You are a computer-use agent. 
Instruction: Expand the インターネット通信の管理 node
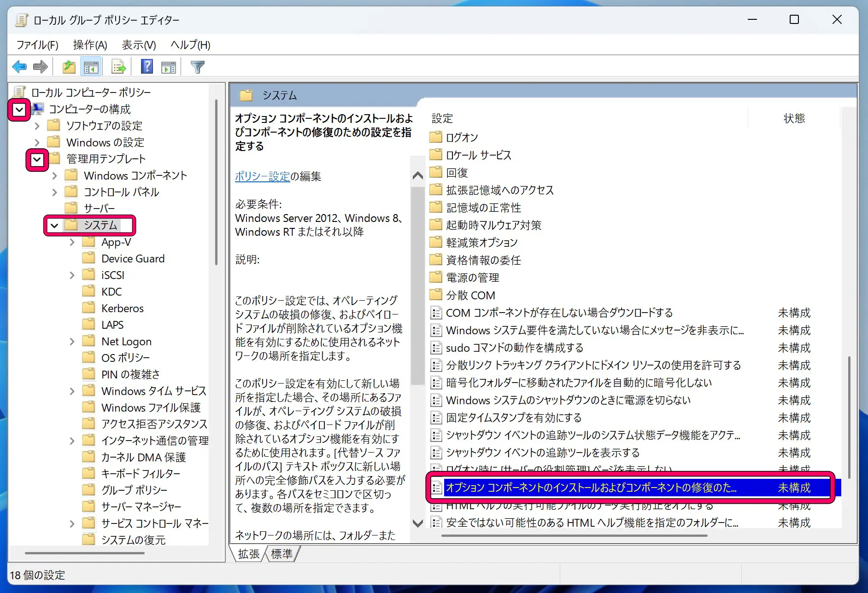coord(72,441)
